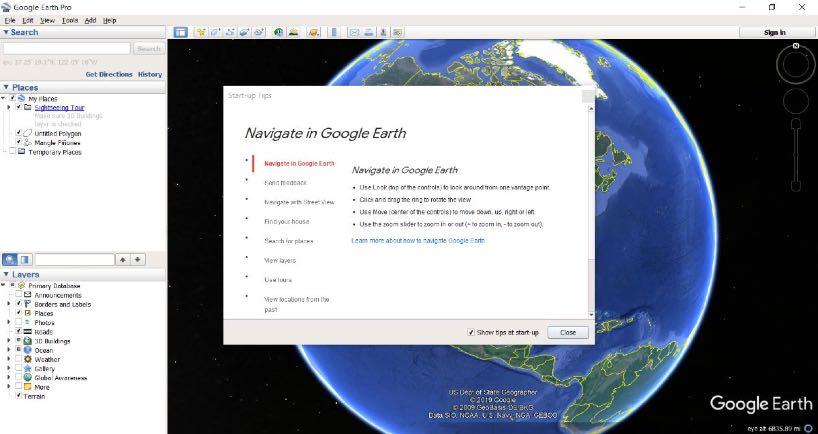The image size is (818, 434).
Task: Click the Places panel filter input field
Action: (x=75, y=259)
